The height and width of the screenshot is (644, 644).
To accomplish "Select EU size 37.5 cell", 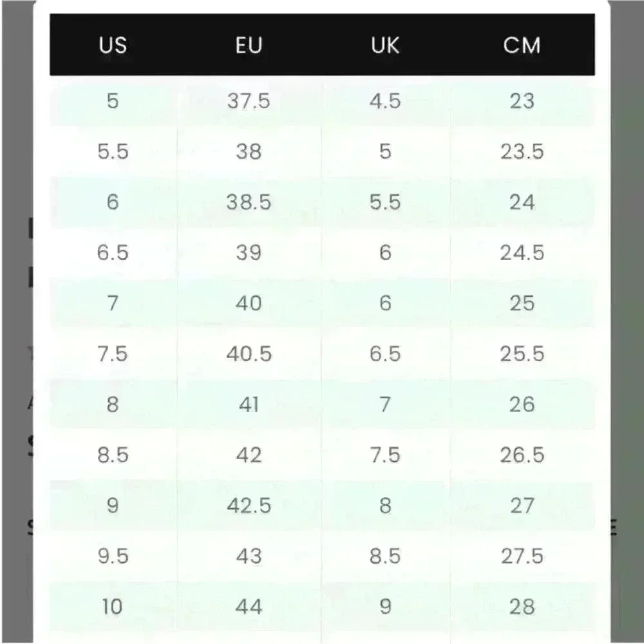I will click(x=249, y=101).
